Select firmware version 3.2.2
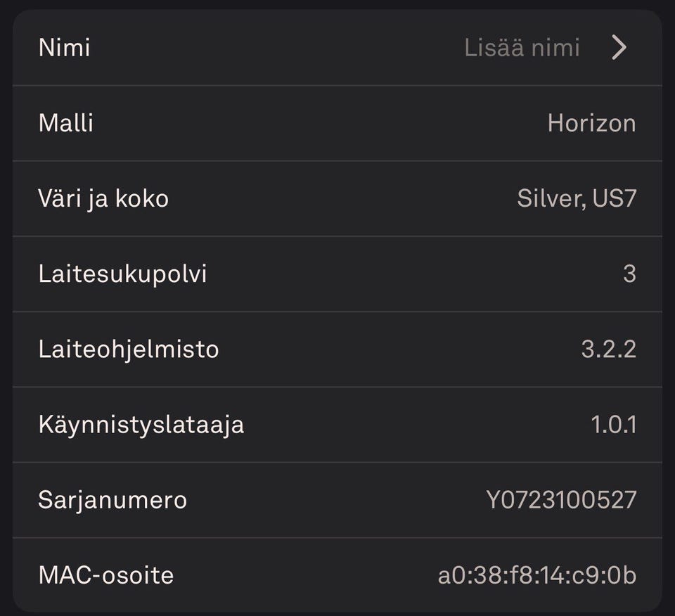 coord(608,349)
